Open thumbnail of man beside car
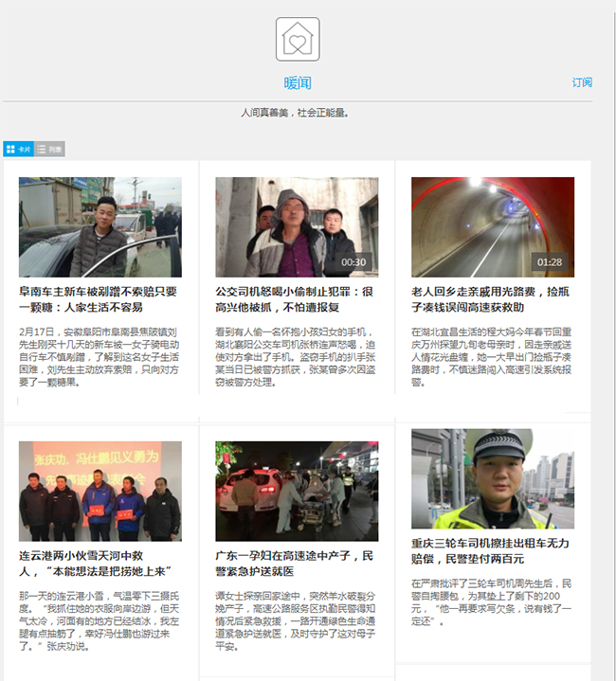This screenshot has height=681, width=616. point(100,227)
